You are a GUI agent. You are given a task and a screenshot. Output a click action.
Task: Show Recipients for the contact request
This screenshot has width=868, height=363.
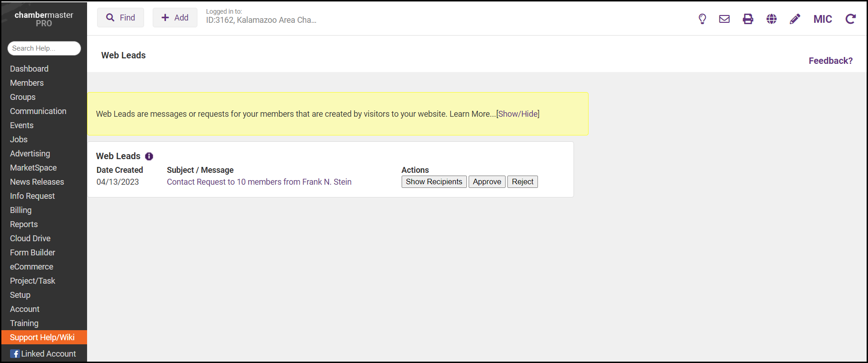tap(434, 181)
